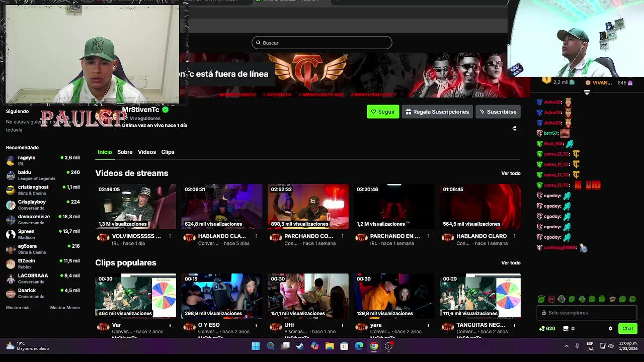
Task: Show hidden system tray icons
Action: 566,346
